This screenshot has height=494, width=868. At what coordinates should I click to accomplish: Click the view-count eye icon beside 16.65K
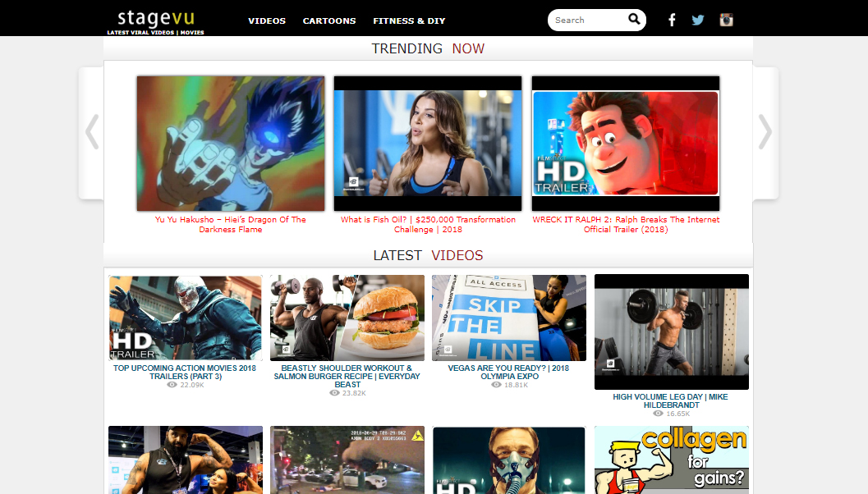[659, 414]
